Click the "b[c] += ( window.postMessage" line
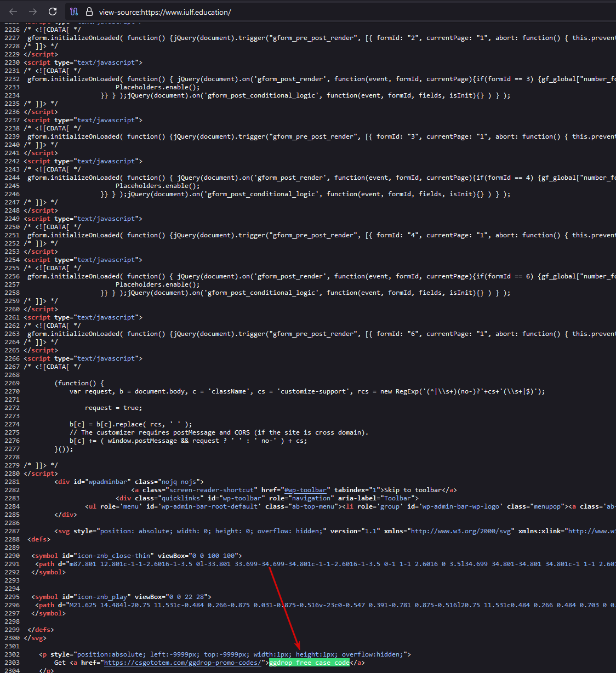 [x=188, y=441]
